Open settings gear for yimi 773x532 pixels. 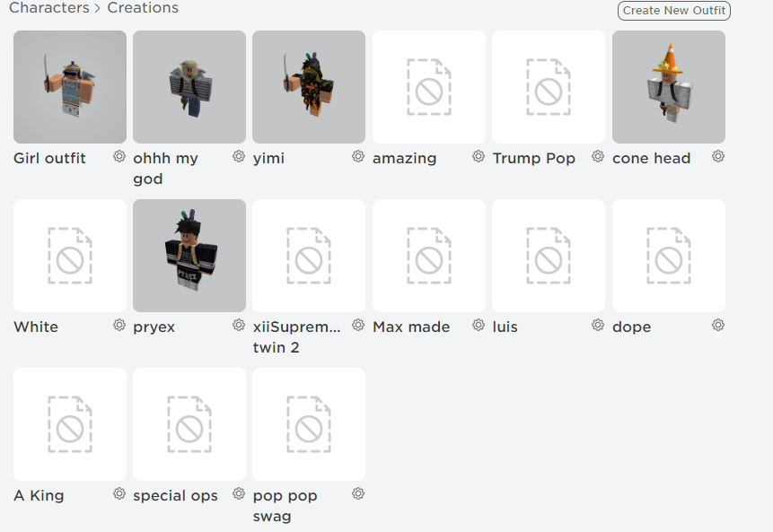(x=358, y=156)
